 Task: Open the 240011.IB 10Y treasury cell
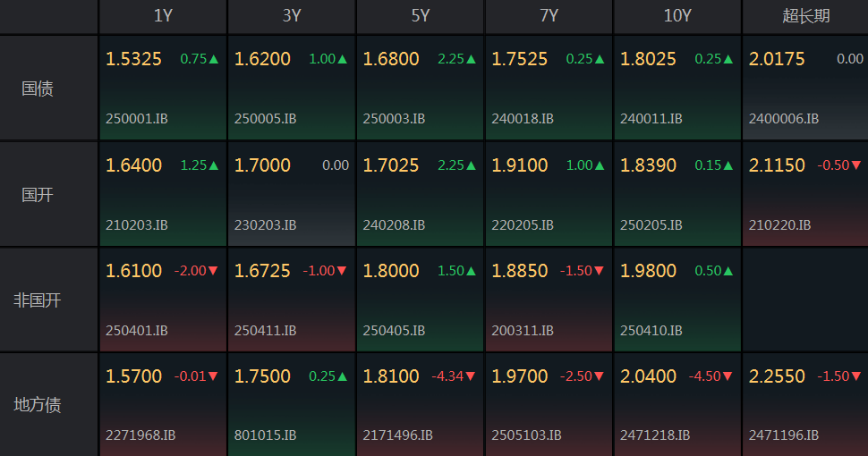pos(677,88)
